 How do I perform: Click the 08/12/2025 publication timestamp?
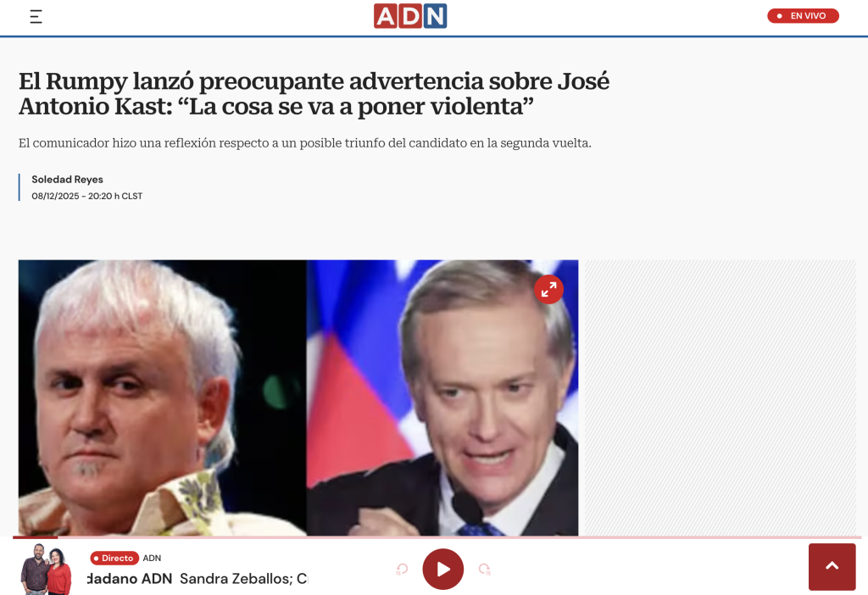[87, 196]
